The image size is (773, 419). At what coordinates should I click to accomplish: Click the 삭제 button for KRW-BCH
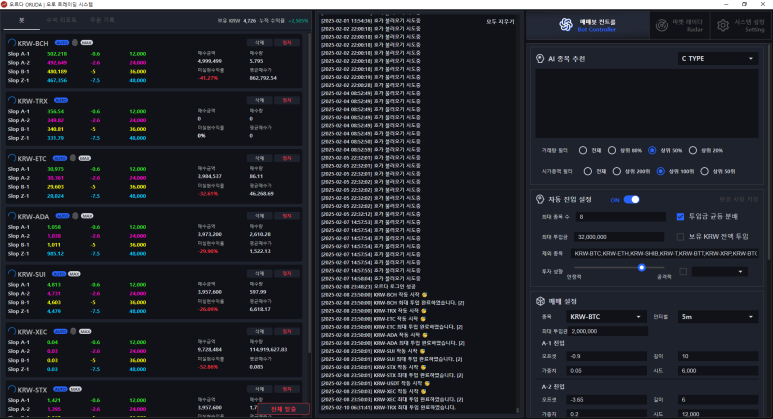click(259, 43)
